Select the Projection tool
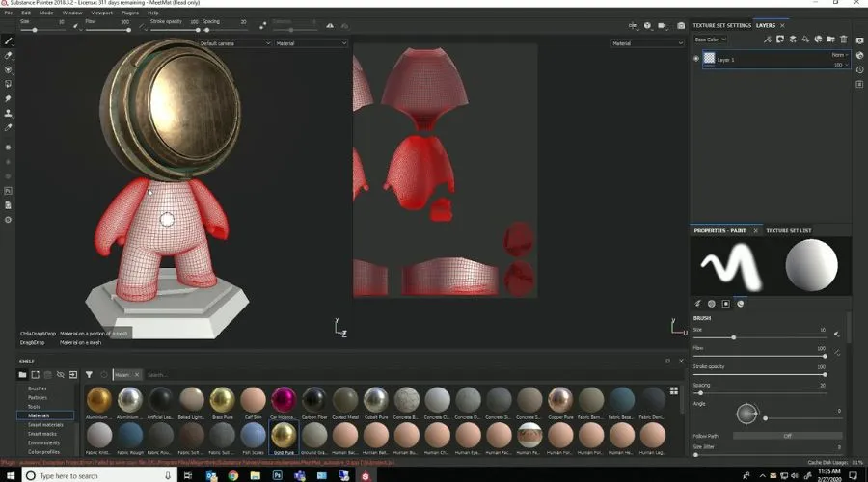 tap(9, 69)
